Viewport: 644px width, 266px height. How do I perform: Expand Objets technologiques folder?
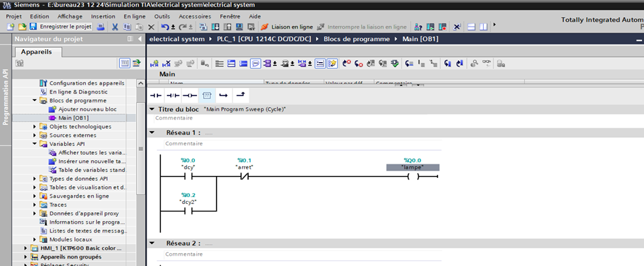pos(35,127)
